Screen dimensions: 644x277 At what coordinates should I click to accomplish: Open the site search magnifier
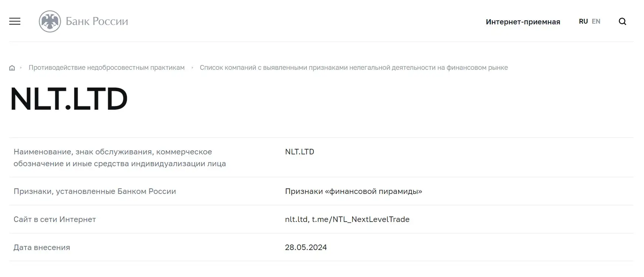click(x=623, y=21)
